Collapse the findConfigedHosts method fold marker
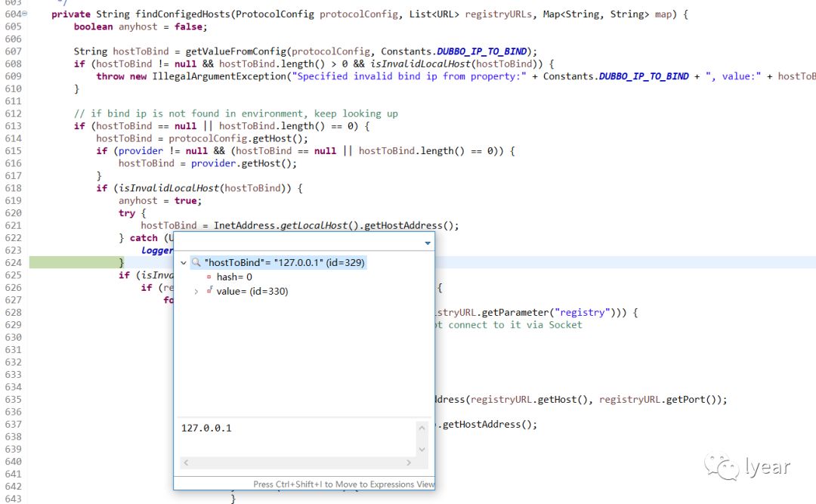 tap(25, 14)
